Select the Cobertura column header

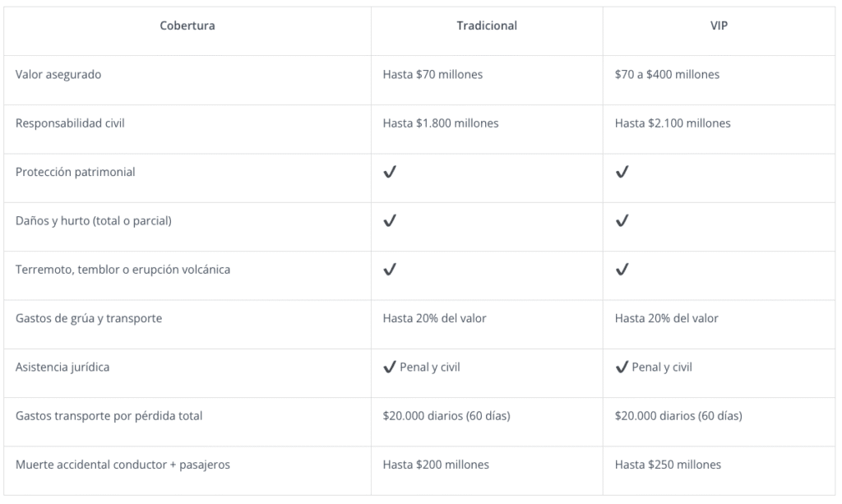187,25
